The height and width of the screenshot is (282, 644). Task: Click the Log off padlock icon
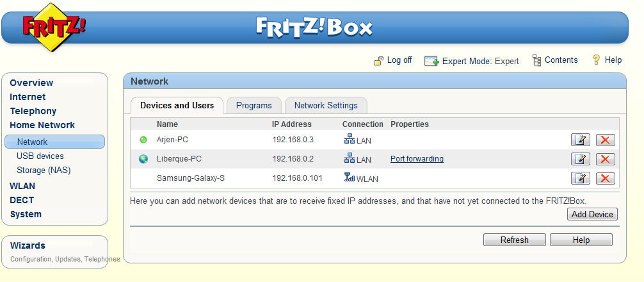click(378, 61)
